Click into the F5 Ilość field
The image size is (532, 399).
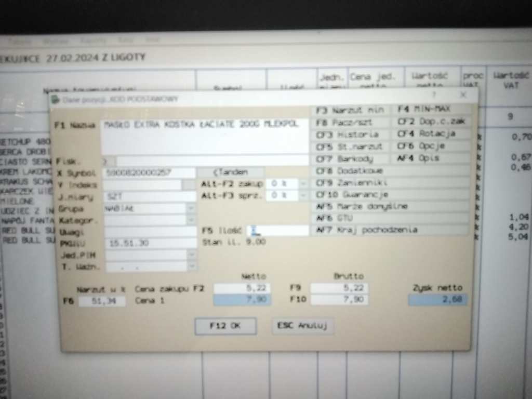pos(277,230)
